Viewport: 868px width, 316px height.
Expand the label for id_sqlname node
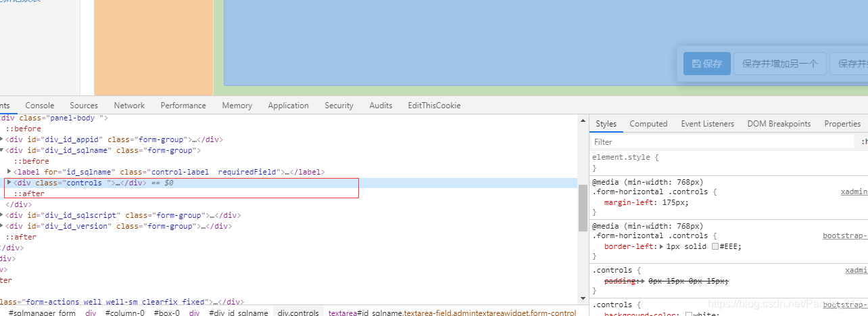tap(9, 172)
